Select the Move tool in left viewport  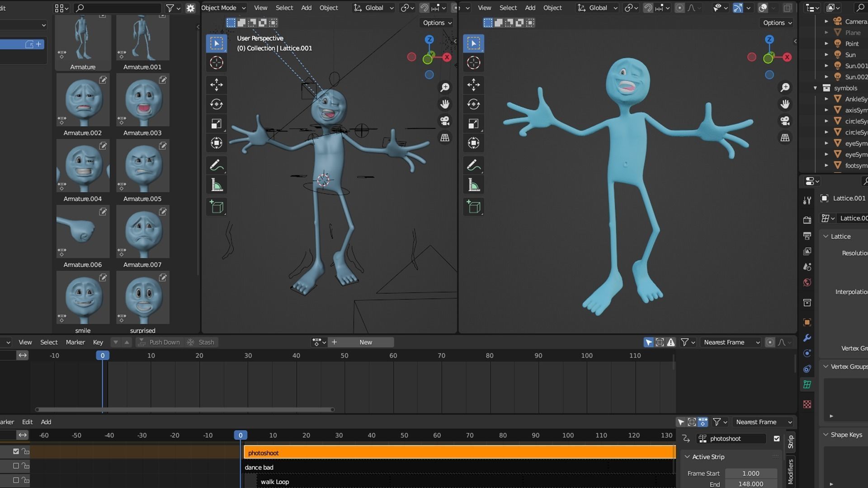[217, 84]
